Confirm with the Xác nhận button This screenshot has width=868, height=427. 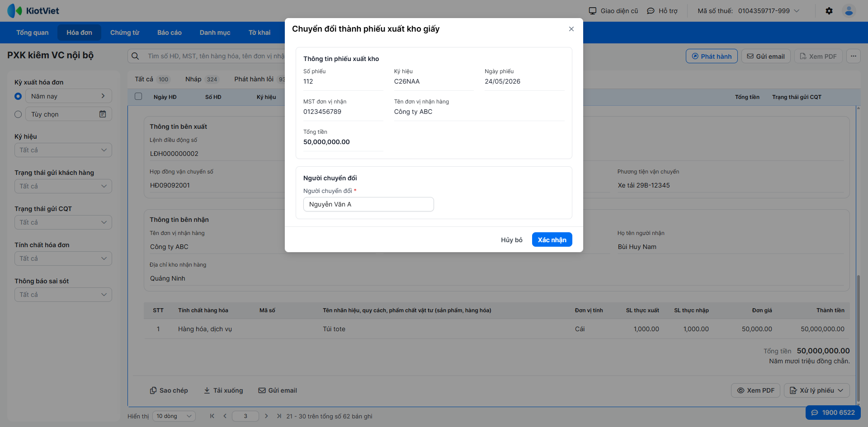(552, 239)
